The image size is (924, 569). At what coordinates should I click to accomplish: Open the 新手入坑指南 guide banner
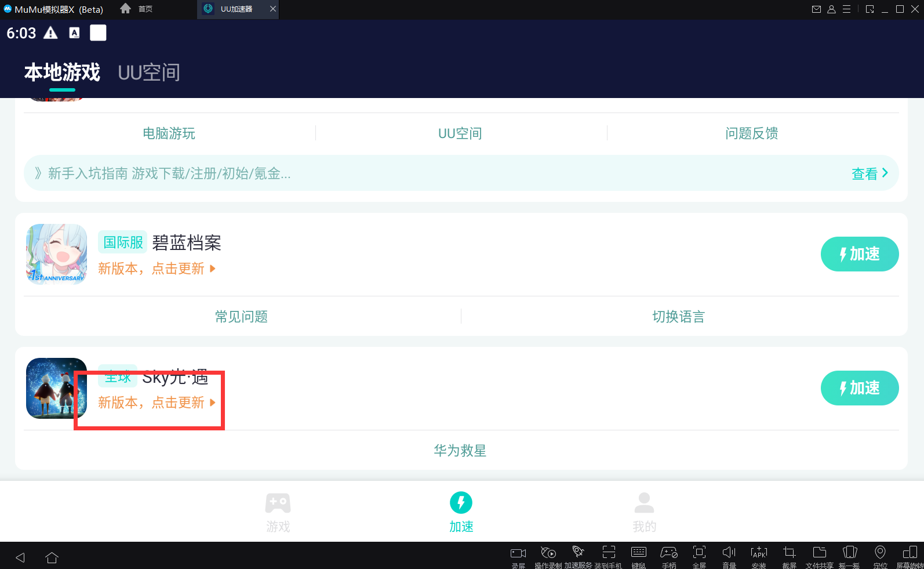click(461, 173)
